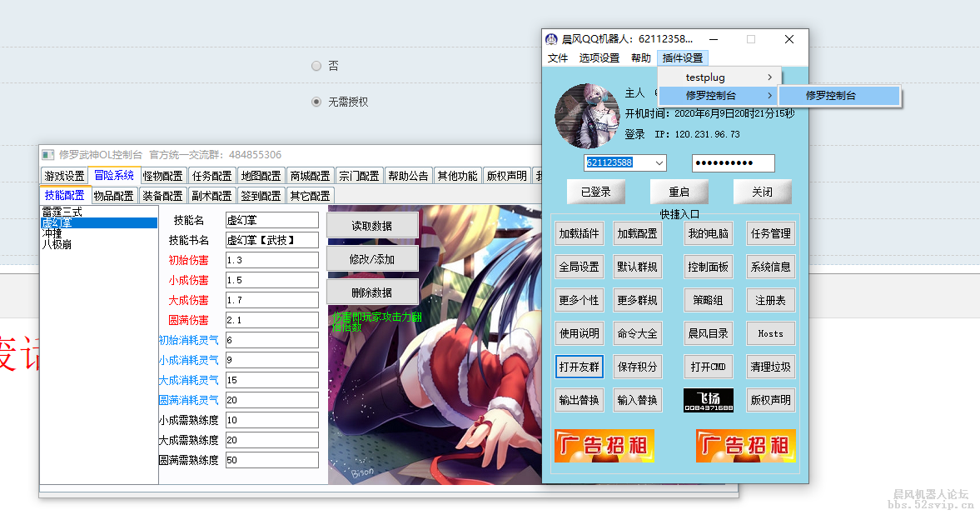The height and width of the screenshot is (515, 980).
Task: Select the 否 radio option
Action: pyautogui.click(x=316, y=66)
